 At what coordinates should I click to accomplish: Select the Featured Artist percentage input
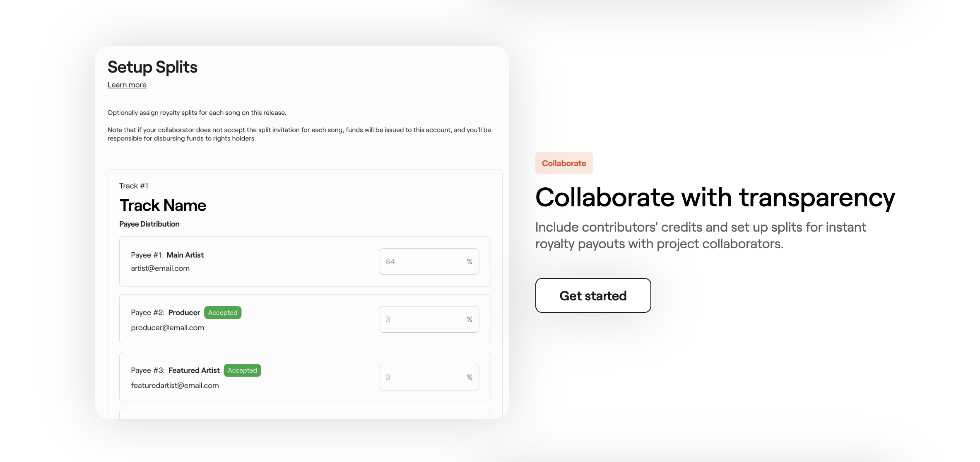tap(422, 377)
